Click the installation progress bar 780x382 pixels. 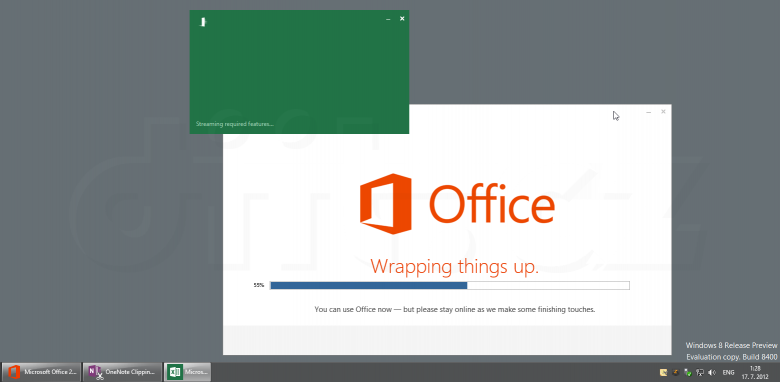coord(450,286)
